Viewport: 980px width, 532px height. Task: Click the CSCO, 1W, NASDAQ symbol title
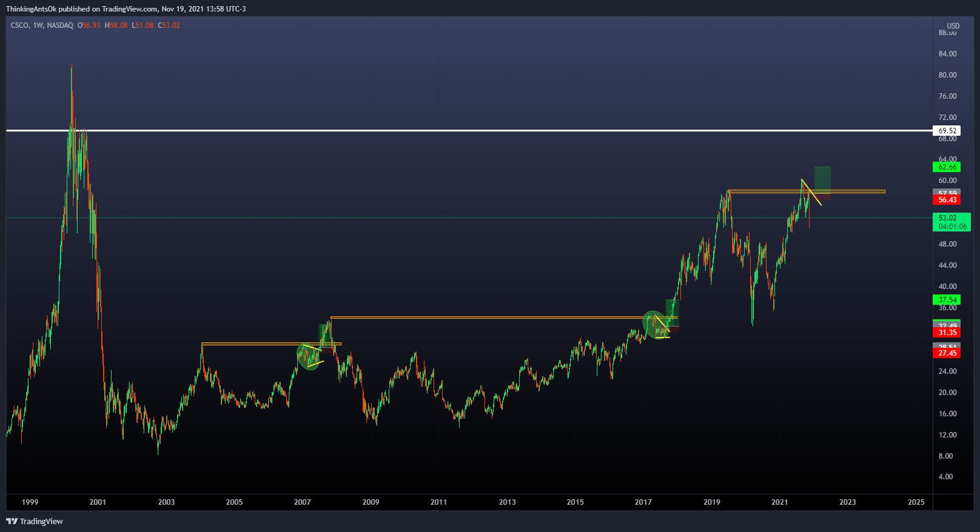(42, 25)
